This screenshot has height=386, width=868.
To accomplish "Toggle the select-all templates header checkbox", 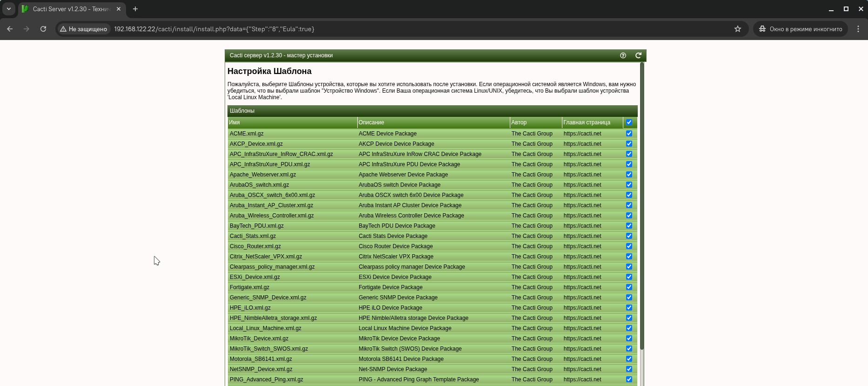I will (629, 122).
